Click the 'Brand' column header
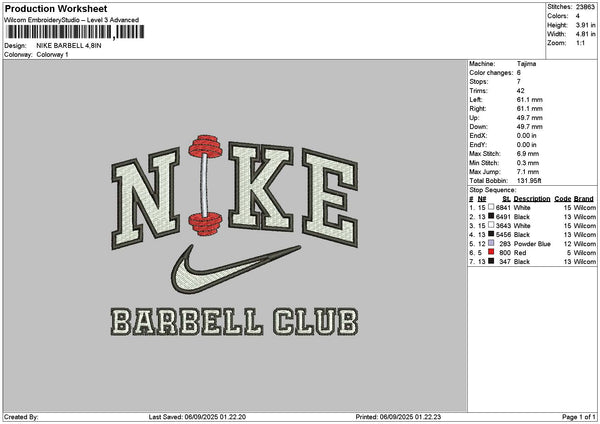 pos(584,199)
